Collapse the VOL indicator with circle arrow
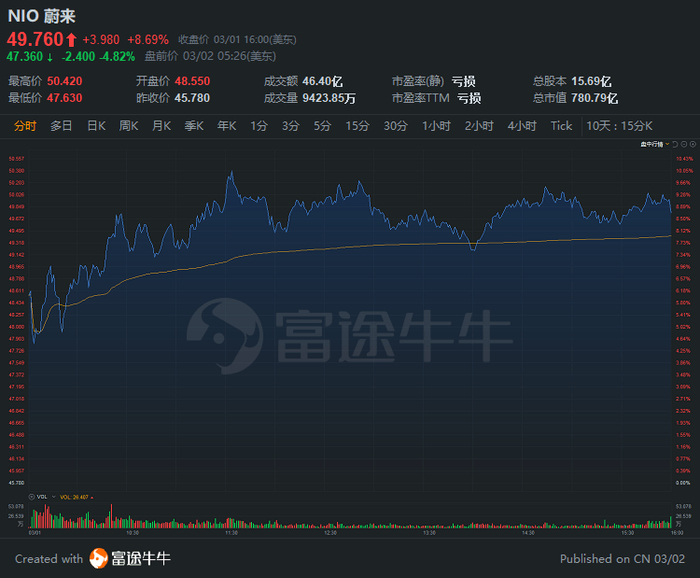The image size is (700, 578). pyautogui.click(x=32, y=497)
